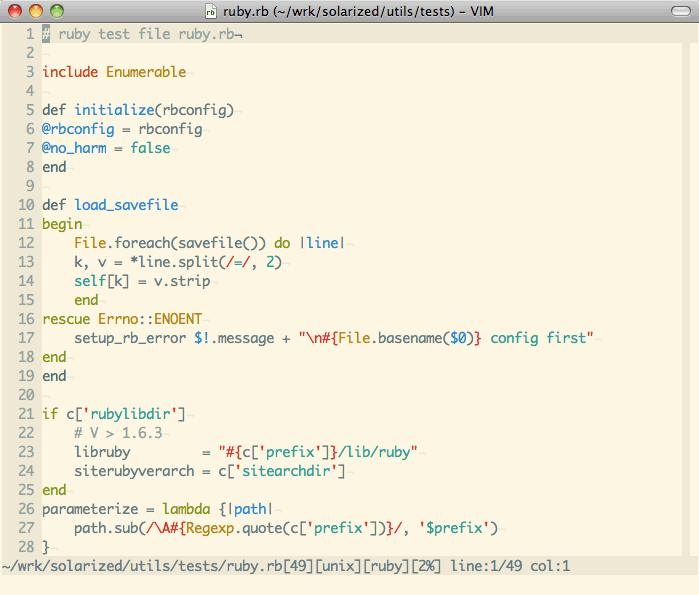Zoom the window using the green button
Image resolution: width=699 pixels, height=595 pixels.
coord(56,12)
